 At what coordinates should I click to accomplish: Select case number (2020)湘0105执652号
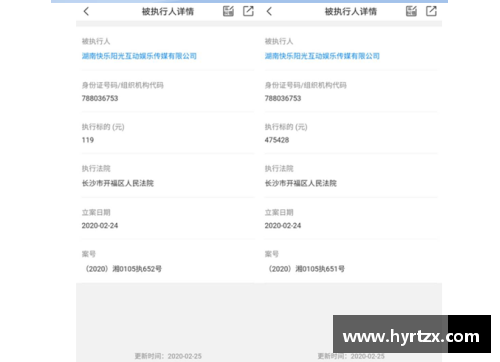122,269
